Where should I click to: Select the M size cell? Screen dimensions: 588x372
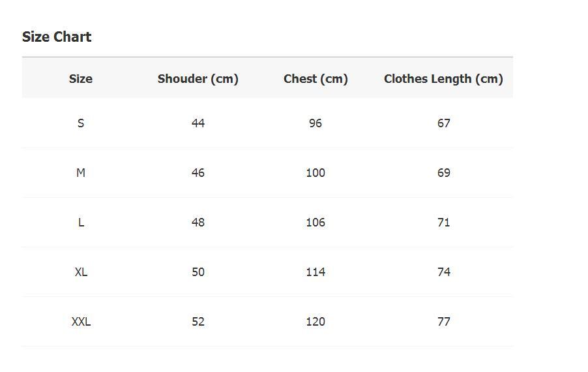click(81, 173)
